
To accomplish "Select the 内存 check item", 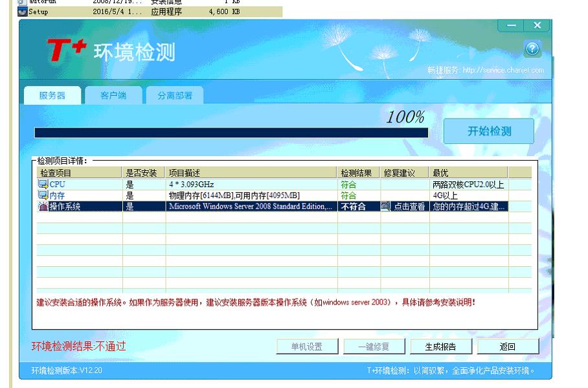I will click(57, 196).
